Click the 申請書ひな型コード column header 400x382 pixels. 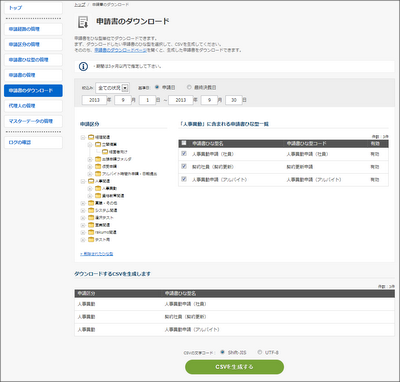coord(306,143)
